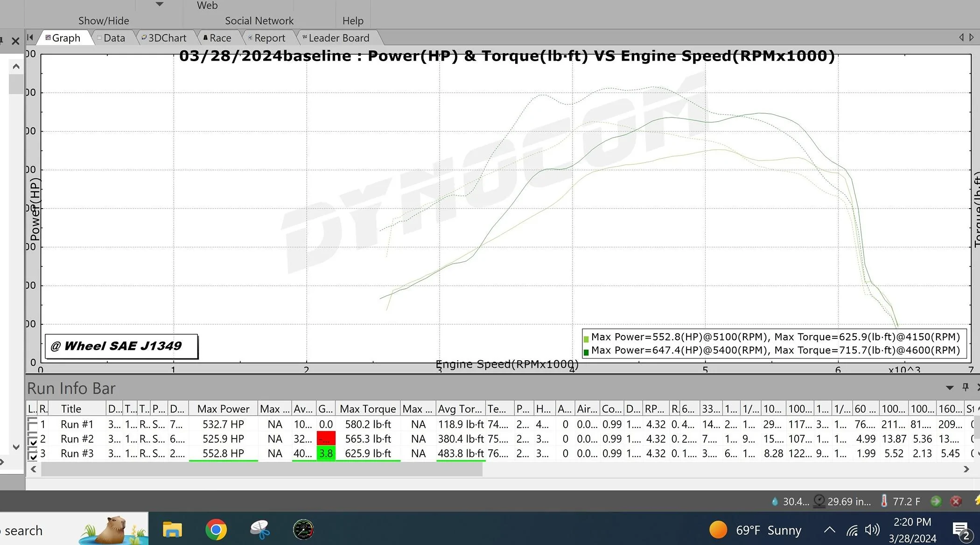The width and height of the screenshot is (980, 545).
Task: Open the thermometer temperature tray icon
Action: pyautogui.click(x=884, y=502)
